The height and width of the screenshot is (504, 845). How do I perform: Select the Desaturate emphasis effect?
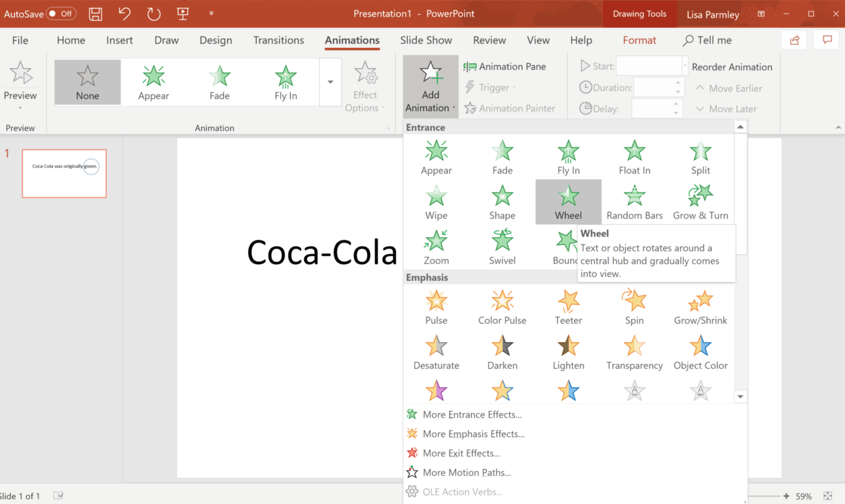(x=436, y=352)
